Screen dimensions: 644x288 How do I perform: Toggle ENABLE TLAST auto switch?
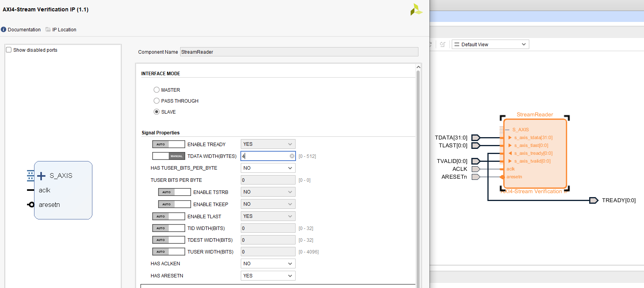pos(168,216)
